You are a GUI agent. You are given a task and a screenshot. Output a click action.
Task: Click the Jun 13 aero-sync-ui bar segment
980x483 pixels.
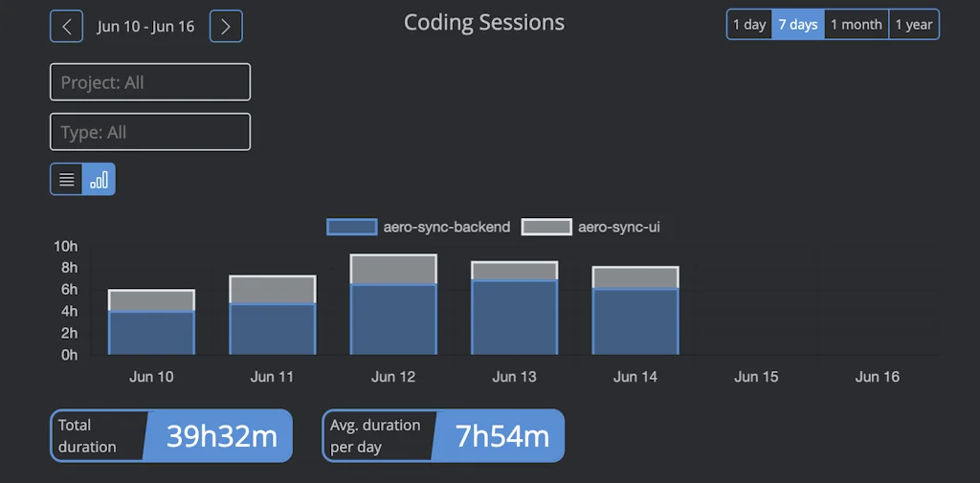pyautogui.click(x=514, y=271)
